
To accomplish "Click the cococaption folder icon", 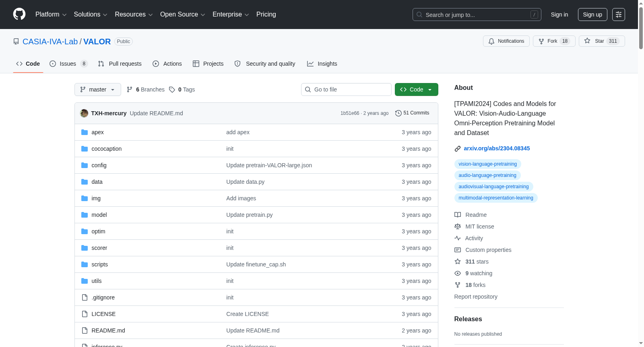I will point(85,149).
